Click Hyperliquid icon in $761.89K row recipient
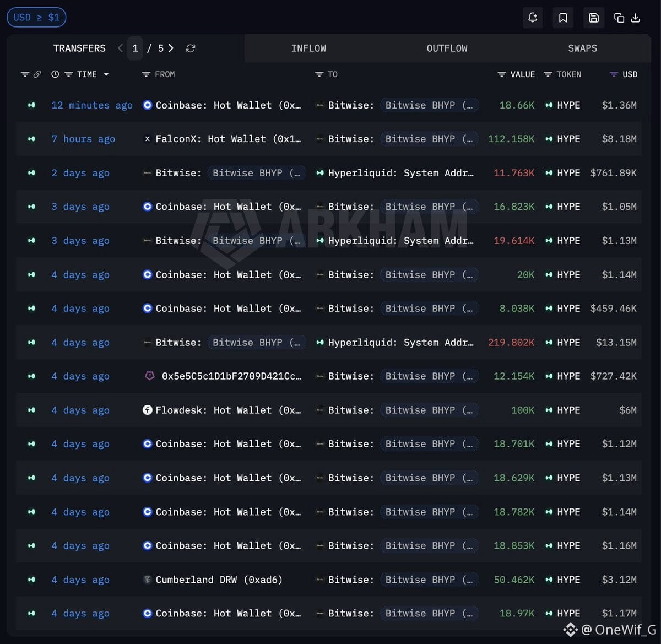This screenshot has height=644, width=661. (x=320, y=173)
